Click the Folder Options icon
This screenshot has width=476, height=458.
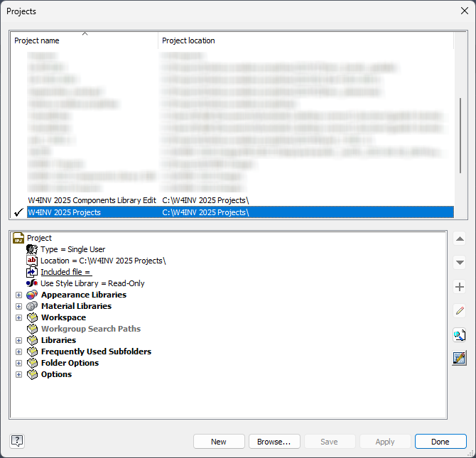[x=32, y=363]
